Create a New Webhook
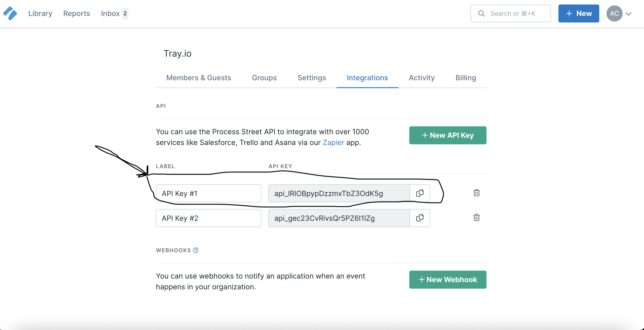The height and width of the screenshot is (330, 644). point(447,279)
